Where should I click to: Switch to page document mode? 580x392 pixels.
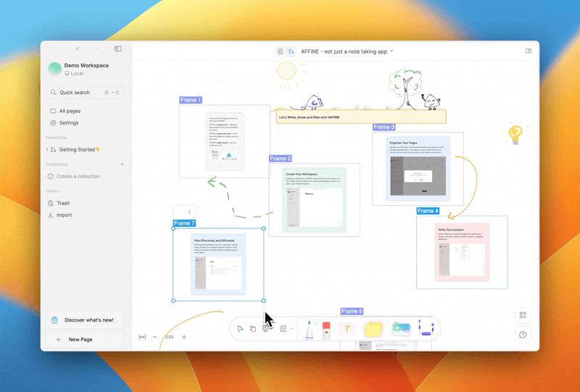coord(280,51)
